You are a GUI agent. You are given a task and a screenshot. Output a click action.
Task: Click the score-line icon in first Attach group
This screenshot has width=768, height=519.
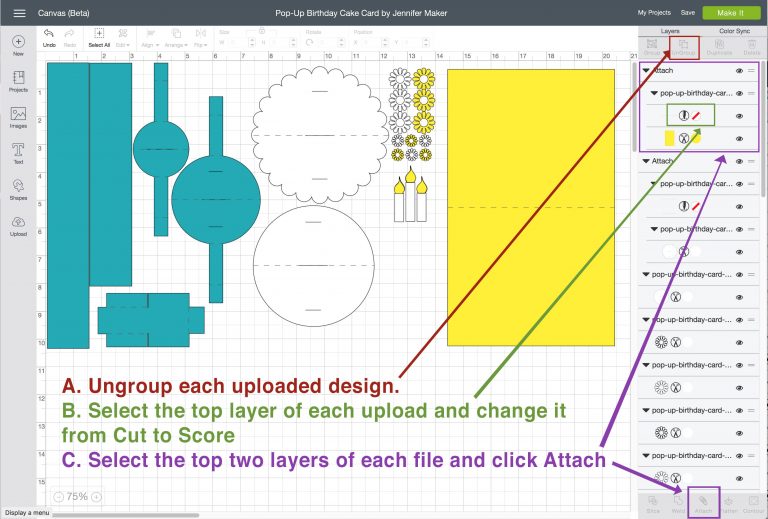click(684, 116)
